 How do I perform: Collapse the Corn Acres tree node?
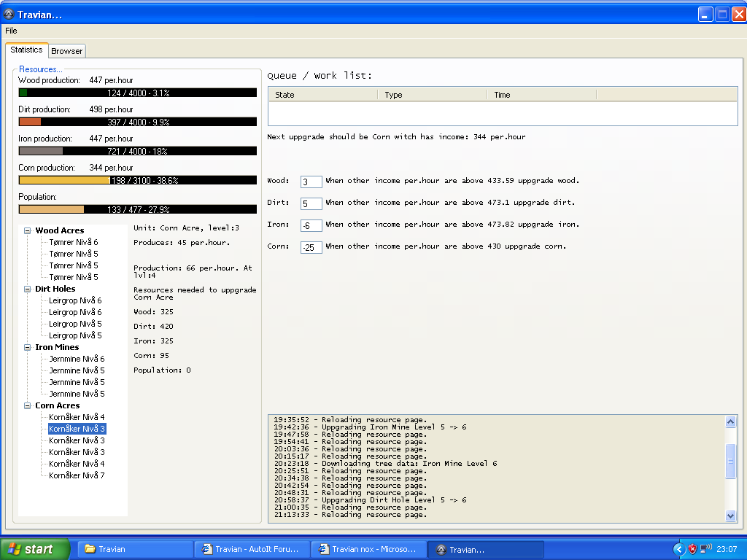point(28,405)
